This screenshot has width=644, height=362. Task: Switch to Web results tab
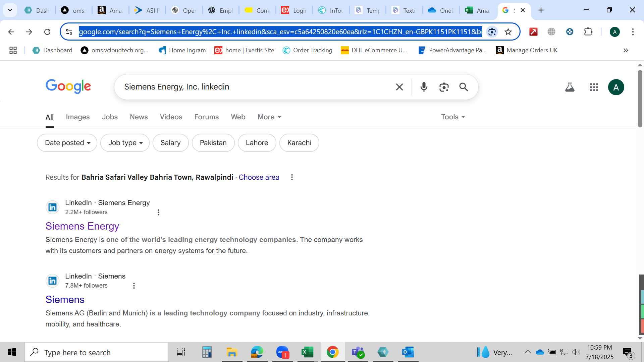coord(238,117)
